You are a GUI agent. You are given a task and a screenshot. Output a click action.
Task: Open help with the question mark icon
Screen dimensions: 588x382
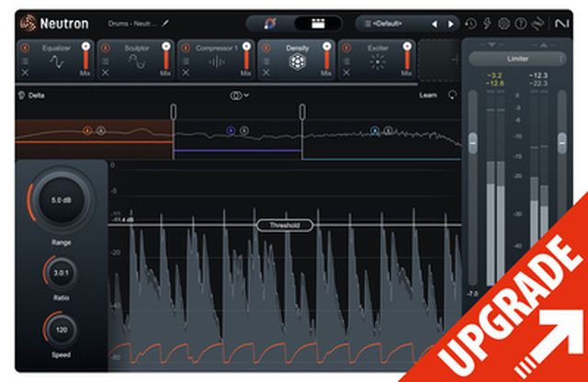coord(519,23)
